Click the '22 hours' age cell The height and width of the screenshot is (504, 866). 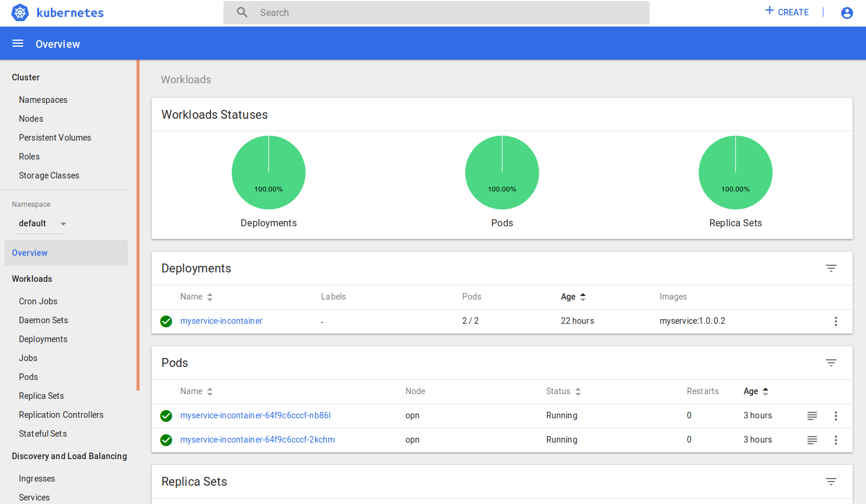(578, 321)
